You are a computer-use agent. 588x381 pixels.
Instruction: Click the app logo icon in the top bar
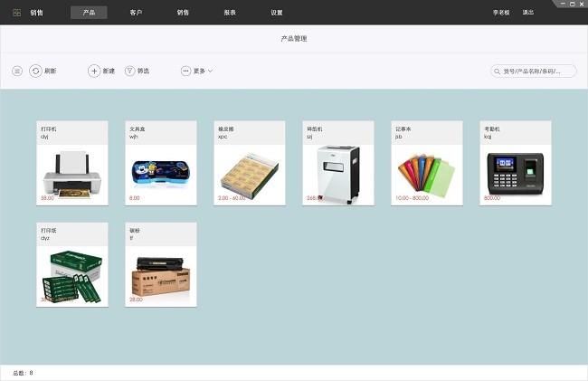tap(16, 13)
